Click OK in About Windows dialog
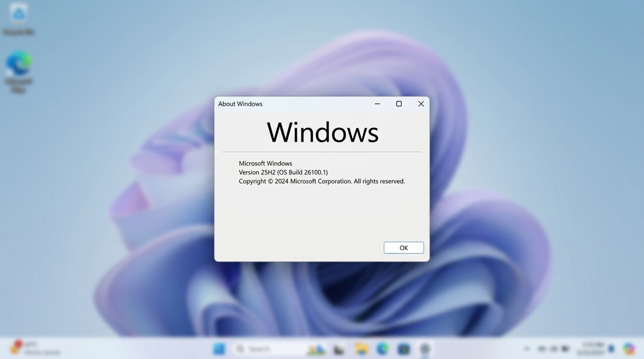This screenshot has height=359, width=644. [404, 247]
